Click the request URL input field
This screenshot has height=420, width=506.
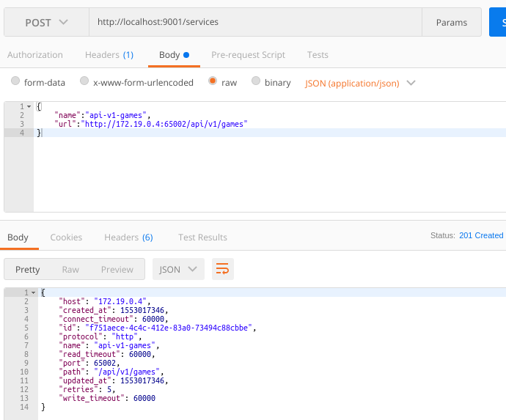255,22
